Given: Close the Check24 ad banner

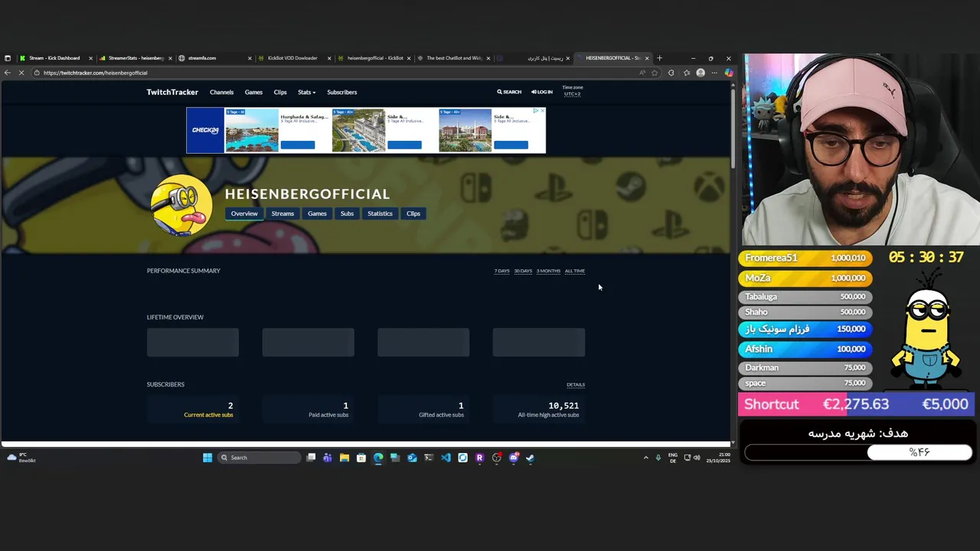Looking at the screenshot, I should pos(542,111).
